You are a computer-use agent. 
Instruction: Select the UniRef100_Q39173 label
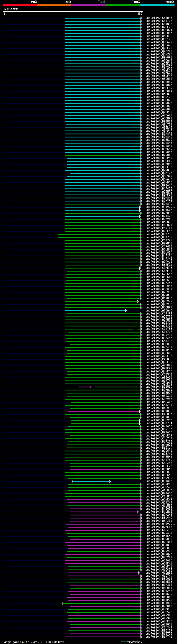[x=159, y=97]
